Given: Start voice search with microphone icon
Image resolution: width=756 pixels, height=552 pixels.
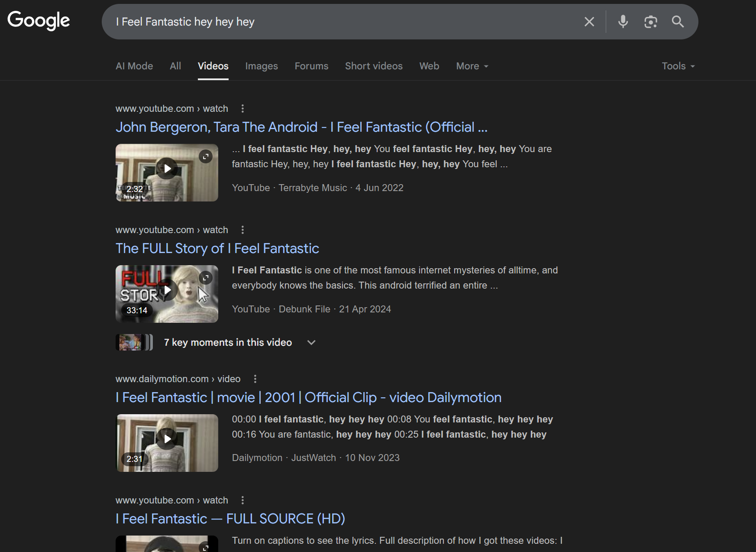Looking at the screenshot, I should 623,22.
